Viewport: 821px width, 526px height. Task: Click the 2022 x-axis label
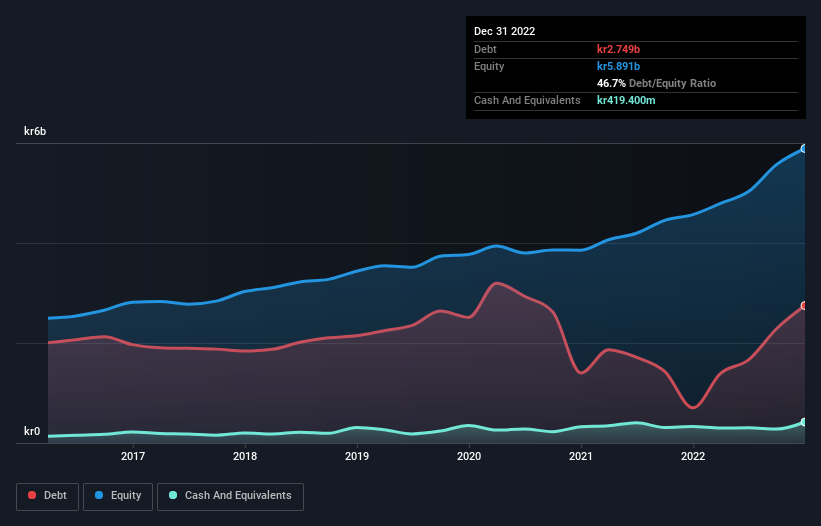693,456
